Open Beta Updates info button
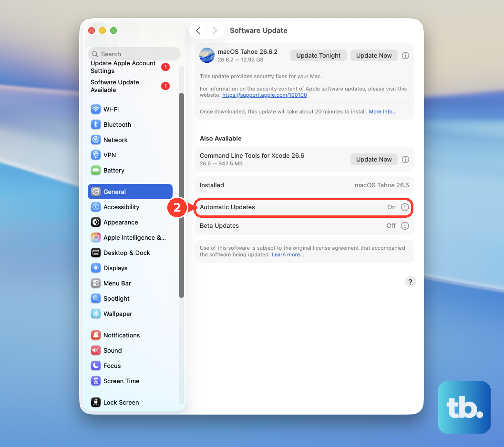504x447 pixels. point(405,225)
